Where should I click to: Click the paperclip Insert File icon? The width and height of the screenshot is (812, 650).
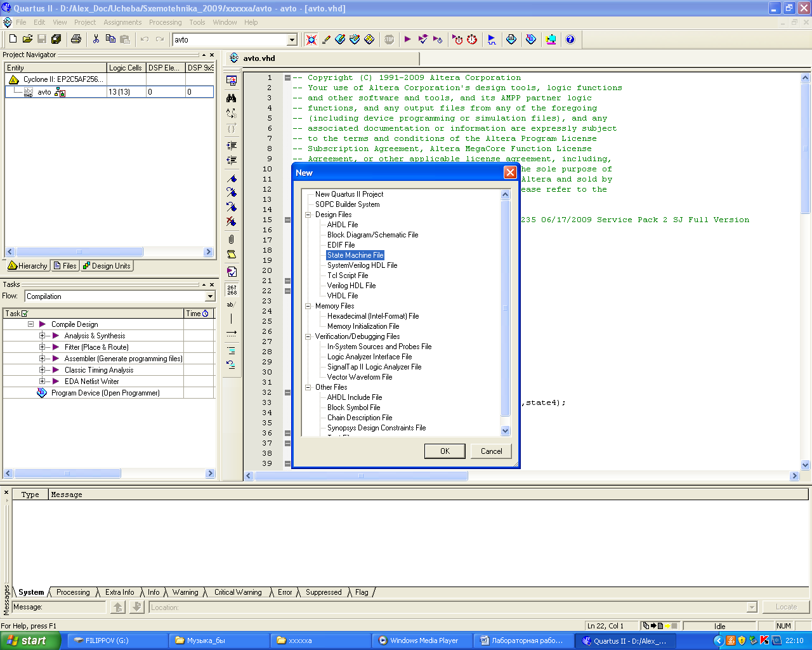pos(232,239)
